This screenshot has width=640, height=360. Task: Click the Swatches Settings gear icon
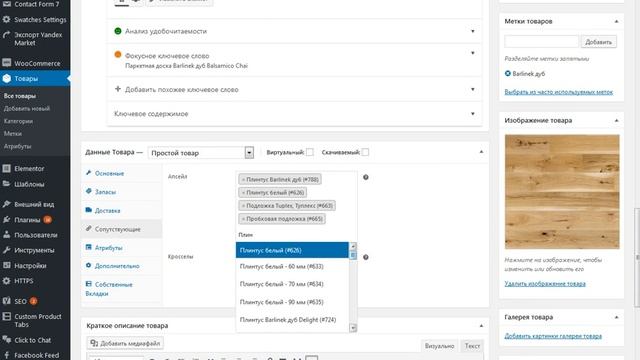click(x=7, y=19)
